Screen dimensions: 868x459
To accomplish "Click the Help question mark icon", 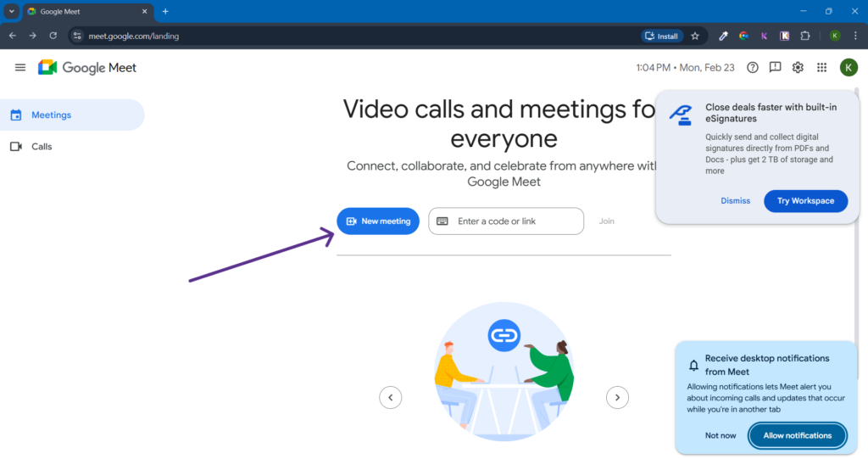I will click(x=752, y=68).
